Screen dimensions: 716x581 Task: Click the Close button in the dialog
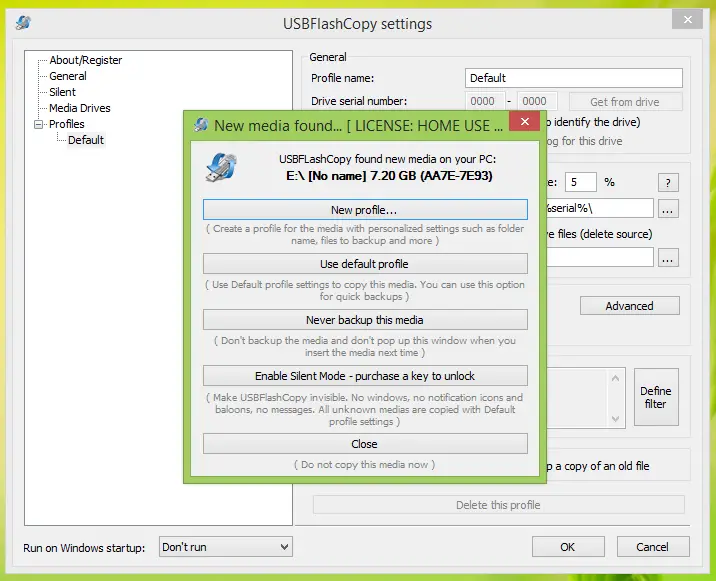[365, 444]
